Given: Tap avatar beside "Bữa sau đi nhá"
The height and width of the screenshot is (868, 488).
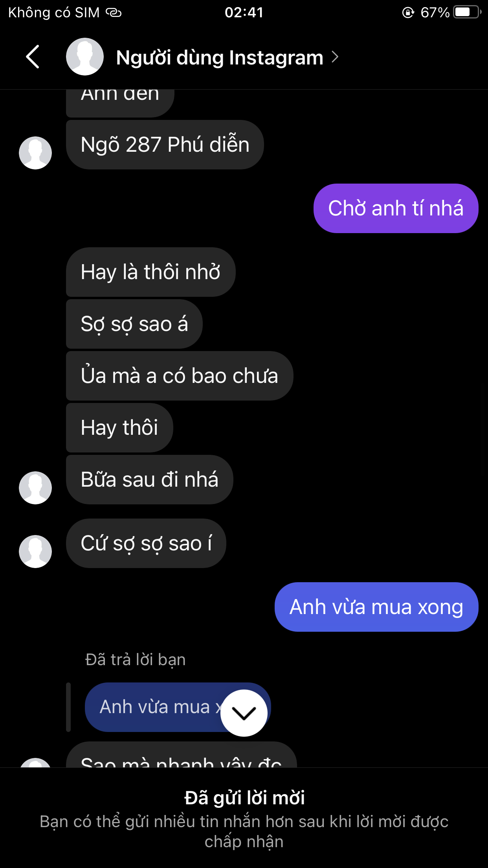Looking at the screenshot, I should coord(35,487).
